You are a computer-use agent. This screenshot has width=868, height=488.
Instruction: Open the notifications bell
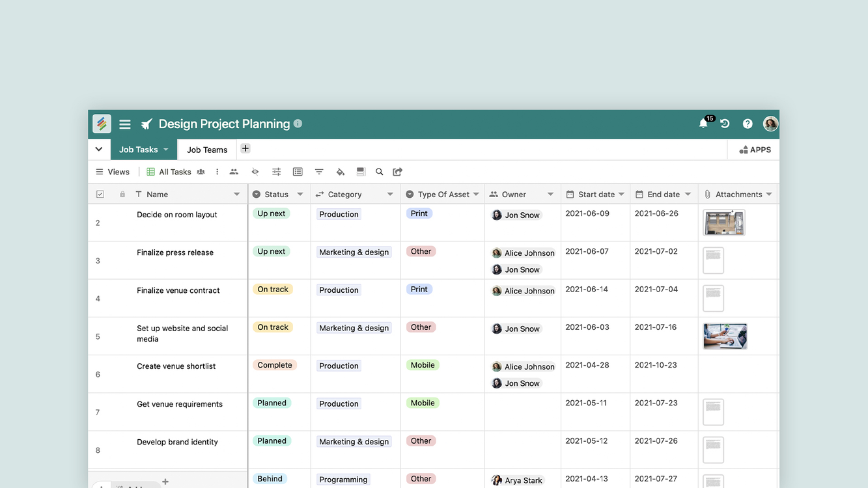pos(703,124)
